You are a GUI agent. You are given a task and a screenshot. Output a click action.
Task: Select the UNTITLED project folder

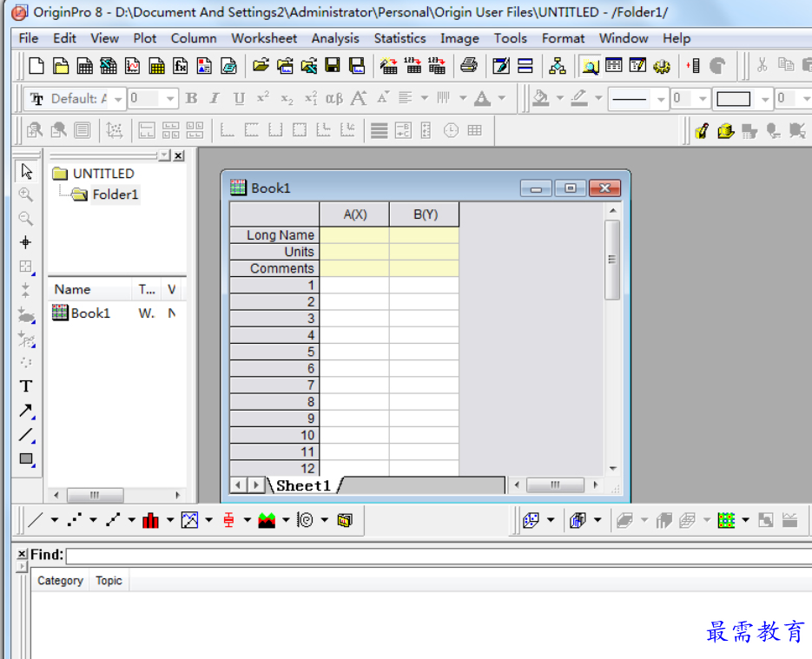(x=103, y=174)
